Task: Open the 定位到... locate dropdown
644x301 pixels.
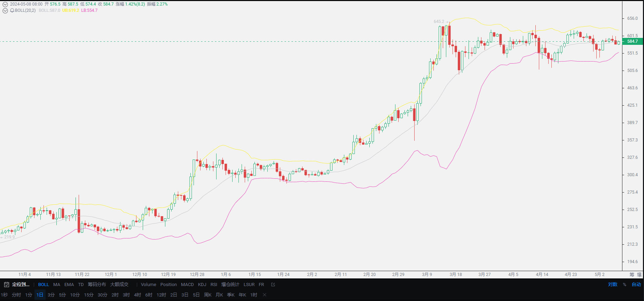Action: (21, 285)
